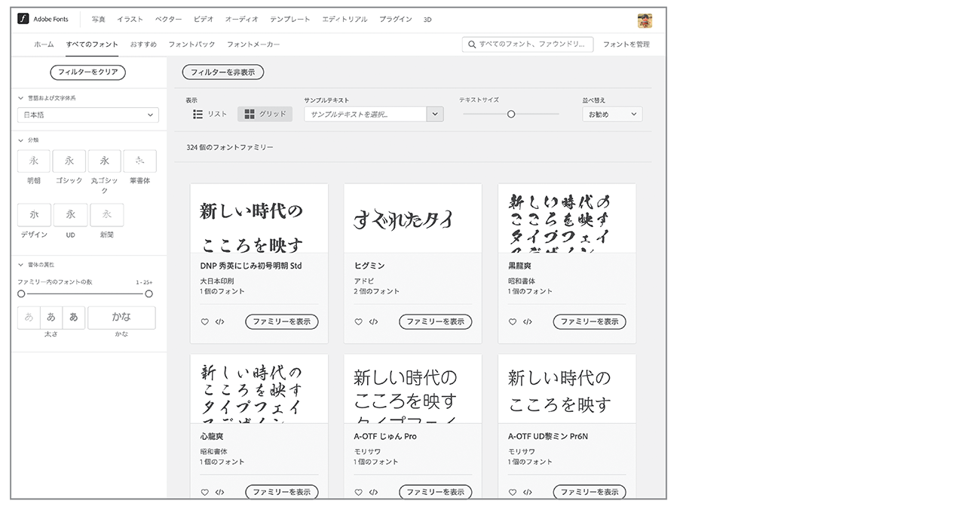The height and width of the screenshot is (507, 980).
Task: Switch to the おすすめ tab
Action: [x=143, y=45]
